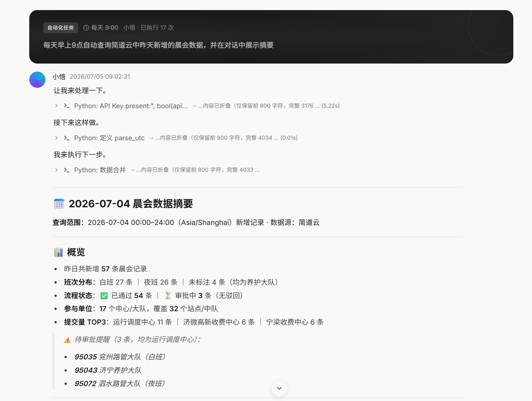Click 昨日共新增 57 条晨会记录

point(105,269)
